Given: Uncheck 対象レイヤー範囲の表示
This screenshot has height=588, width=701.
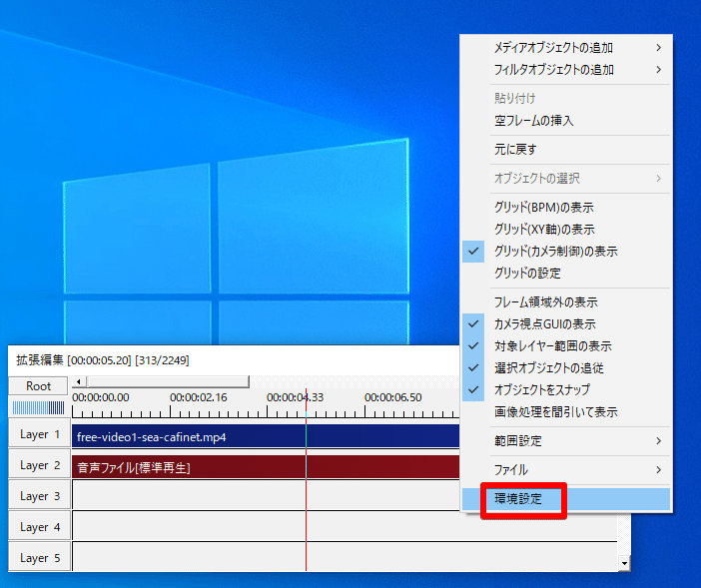Looking at the screenshot, I should pos(566,345).
